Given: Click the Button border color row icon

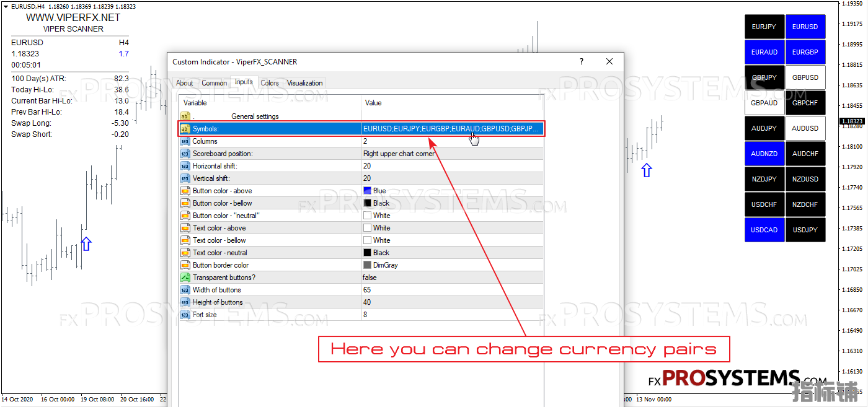Looking at the screenshot, I should point(185,265).
